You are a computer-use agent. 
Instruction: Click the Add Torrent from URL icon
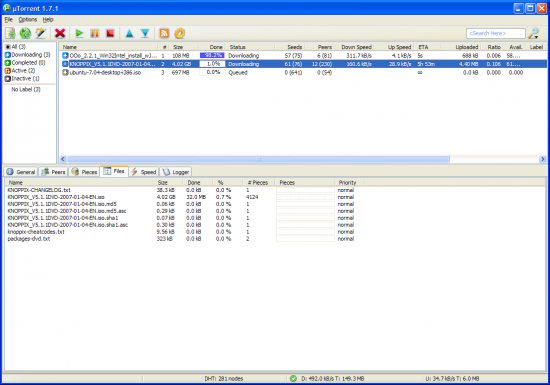pyautogui.click(x=25, y=33)
